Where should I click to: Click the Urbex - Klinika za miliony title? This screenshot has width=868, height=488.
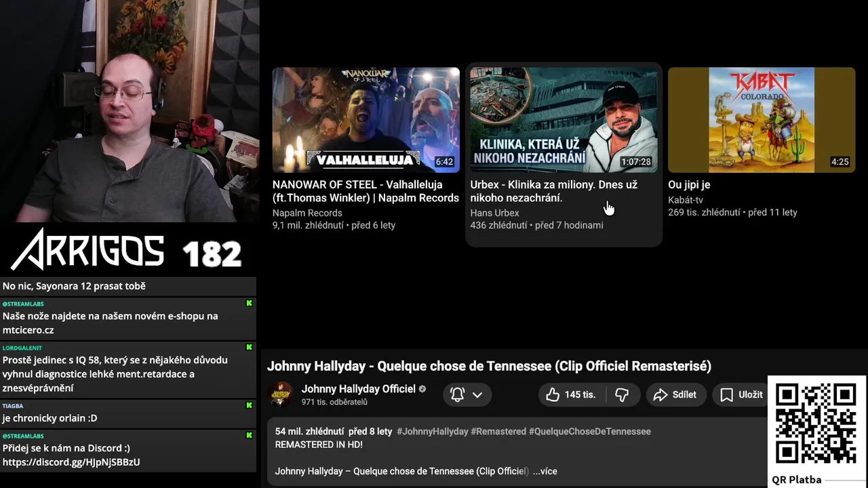pyautogui.click(x=554, y=191)
